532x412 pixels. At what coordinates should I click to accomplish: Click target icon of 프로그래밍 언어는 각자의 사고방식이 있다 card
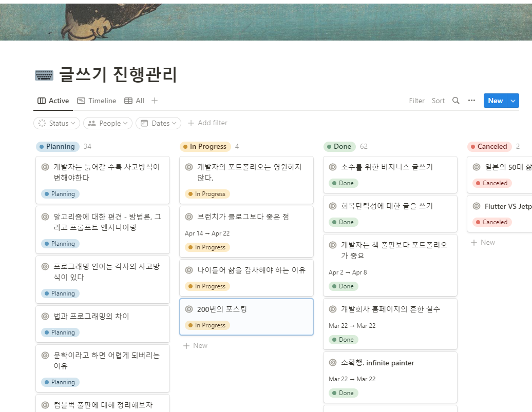[x=45, y=266]
